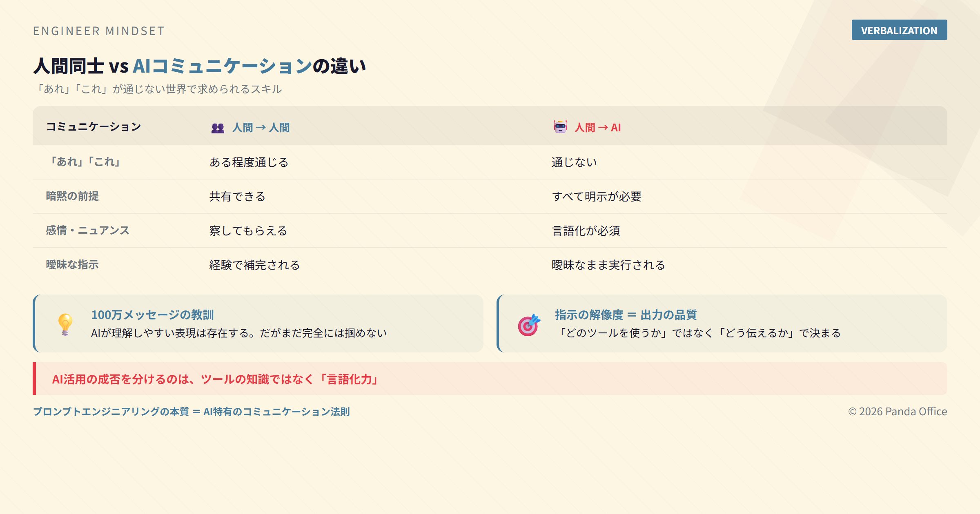This screenshot has width=980, height=514.
Task: Click the 人間 → AI column header
Action: (x=597, y=128)
